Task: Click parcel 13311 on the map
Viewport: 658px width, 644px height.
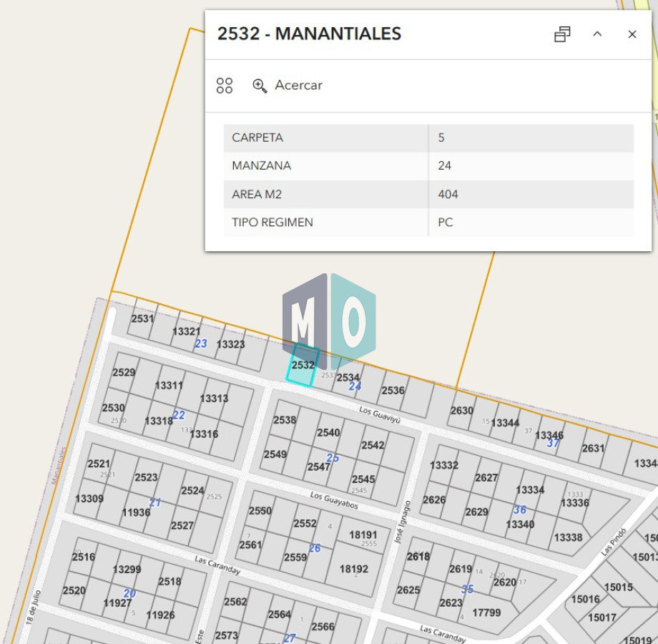Action: [169, 386]
